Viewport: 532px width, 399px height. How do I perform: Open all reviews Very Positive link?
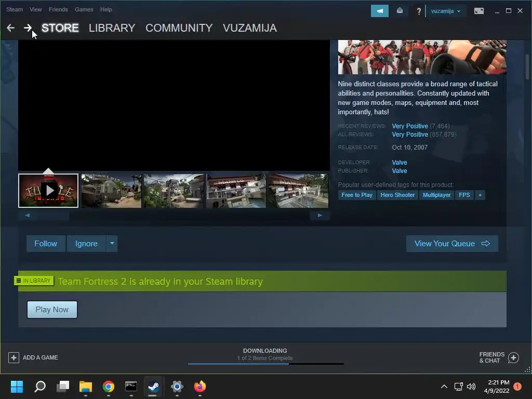pos(410,135)
